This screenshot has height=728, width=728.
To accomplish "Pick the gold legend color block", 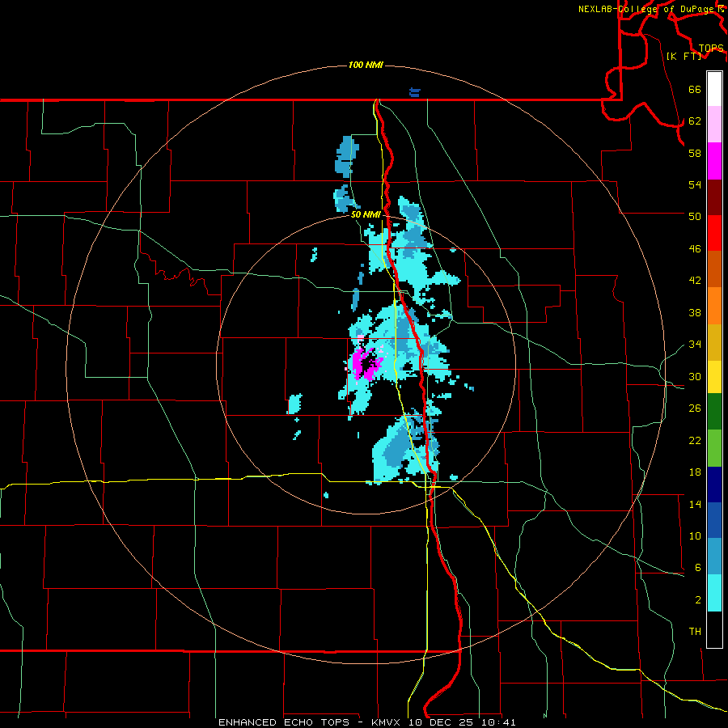I will [x=714, y=342].
